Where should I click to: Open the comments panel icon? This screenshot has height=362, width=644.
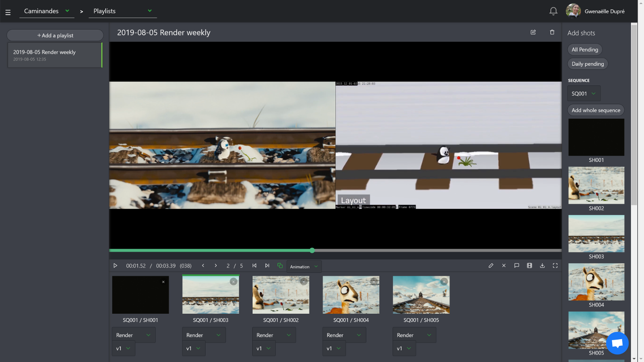click(516, 266)
